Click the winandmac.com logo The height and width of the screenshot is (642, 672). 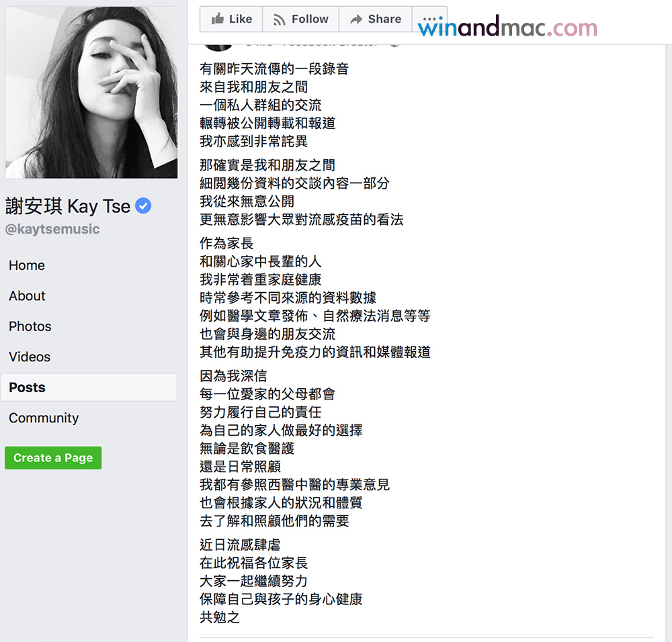pos(507,28)
